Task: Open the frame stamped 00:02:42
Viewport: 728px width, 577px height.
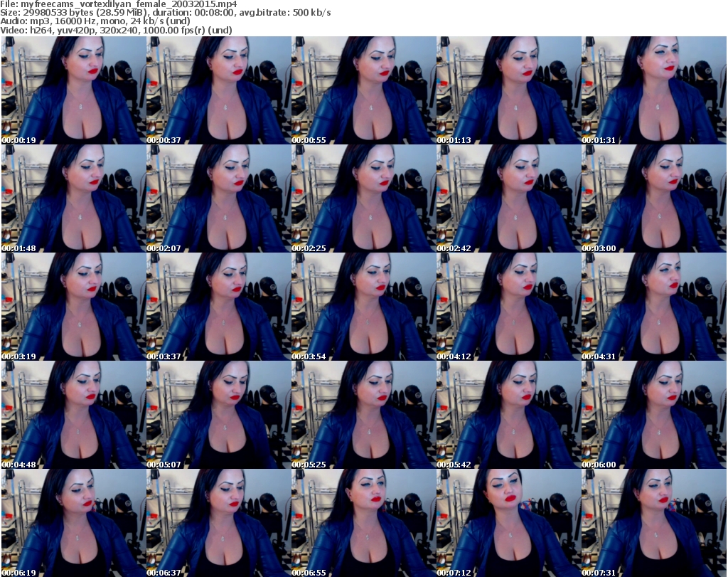Action: [509, 198]
